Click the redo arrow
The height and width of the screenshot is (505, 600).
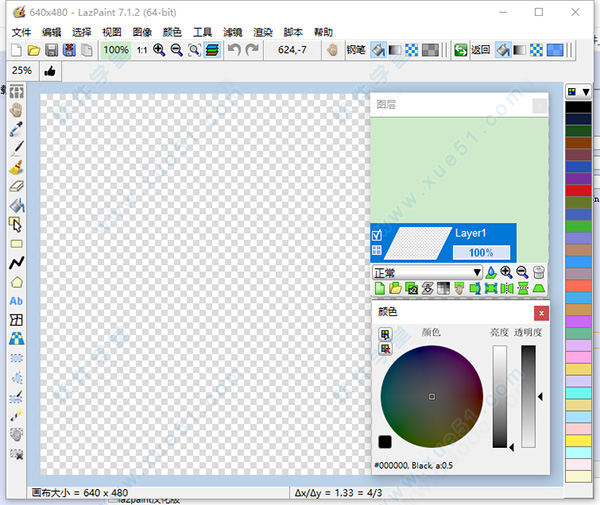pos(252,50)
